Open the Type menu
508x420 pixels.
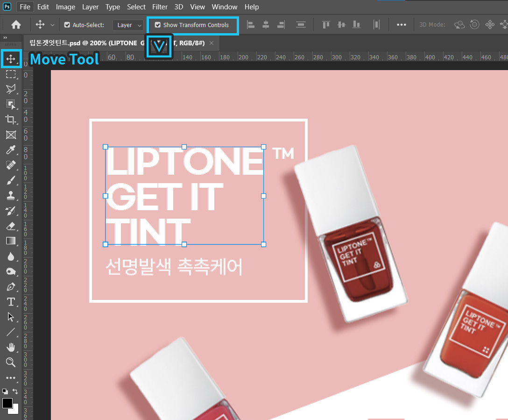tap(113, 7)
